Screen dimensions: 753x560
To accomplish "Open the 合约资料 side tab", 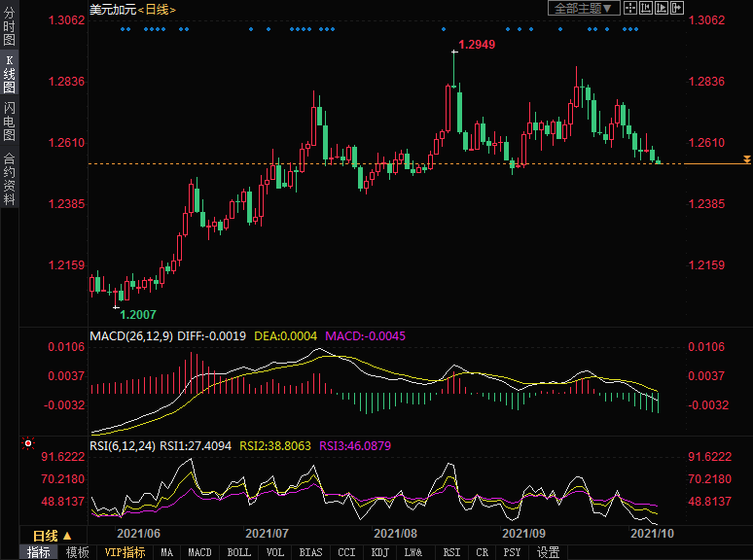I will tap(9, 178).
